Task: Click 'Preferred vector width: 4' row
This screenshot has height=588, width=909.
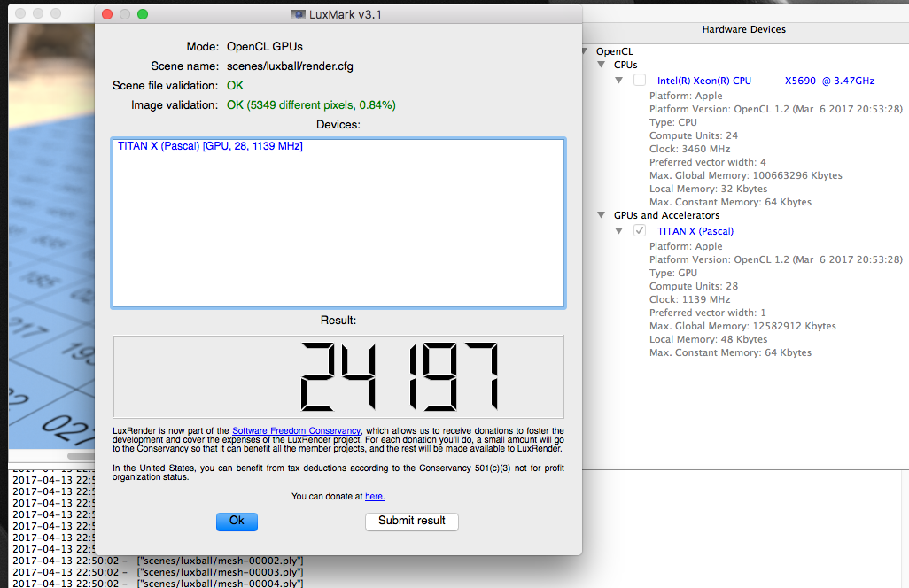Action: pos(707,162)
